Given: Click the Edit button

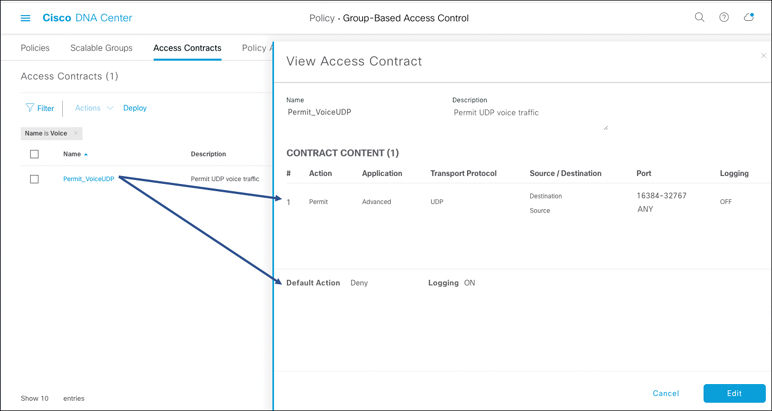Looking at the screenshot, I should [734, 393].
